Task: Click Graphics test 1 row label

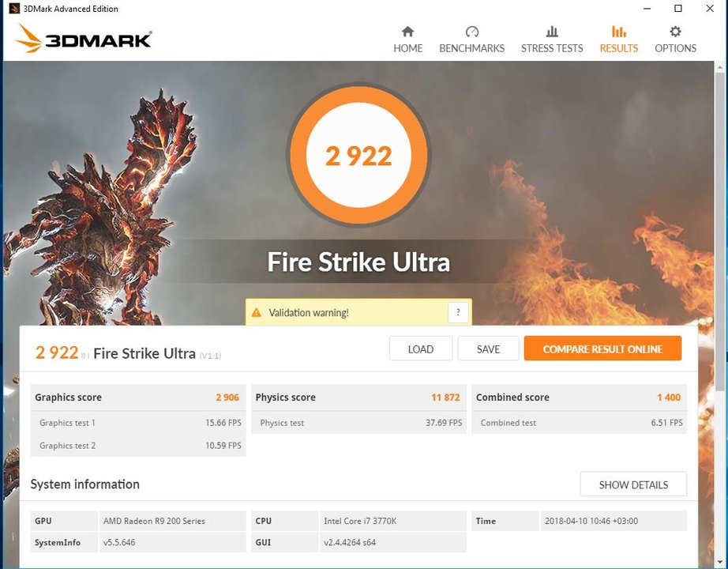Action: tap(67, 423)
